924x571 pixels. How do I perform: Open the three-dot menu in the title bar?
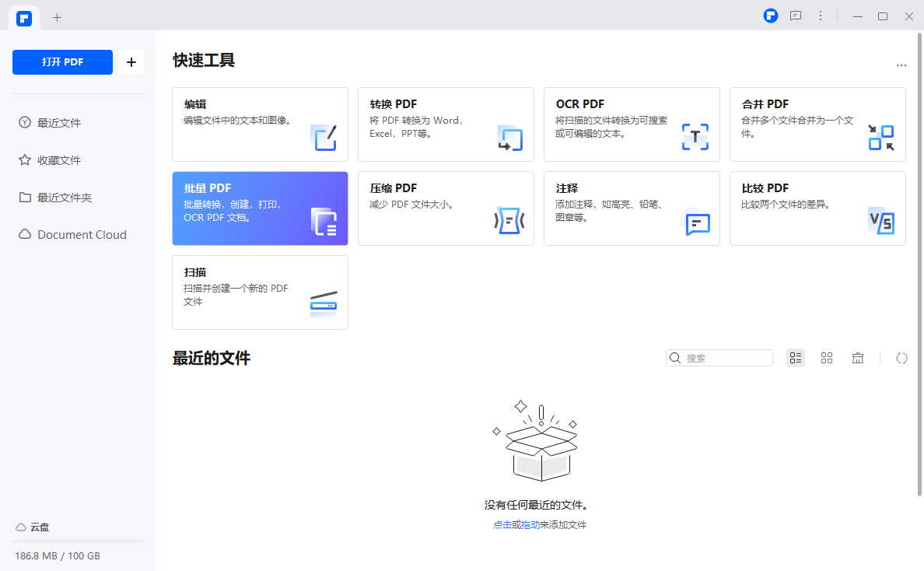point(821,16)
